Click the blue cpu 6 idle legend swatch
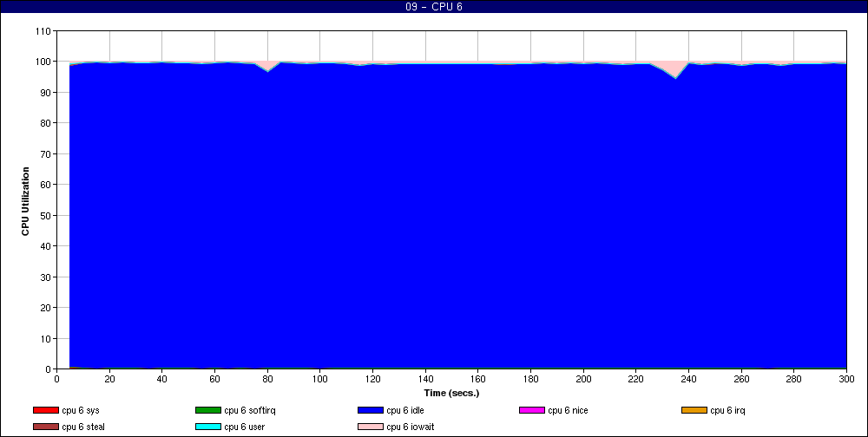Image resolution: width=868 pixels, height=437 pixels. tap(371, 410)
